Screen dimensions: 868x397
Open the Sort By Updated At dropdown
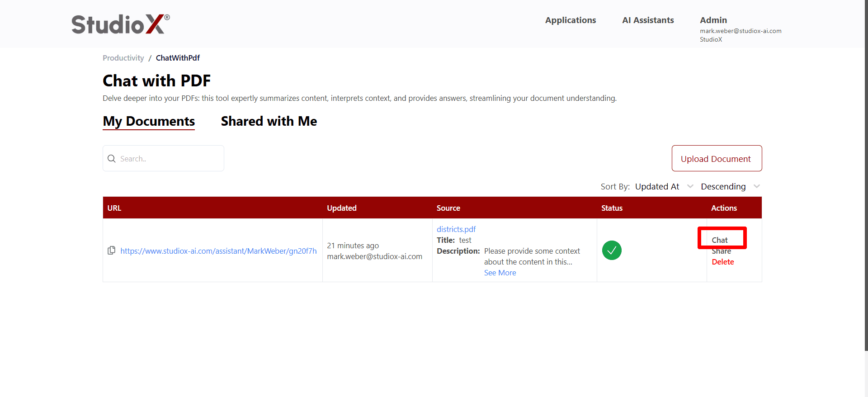(x=664, y=186)
